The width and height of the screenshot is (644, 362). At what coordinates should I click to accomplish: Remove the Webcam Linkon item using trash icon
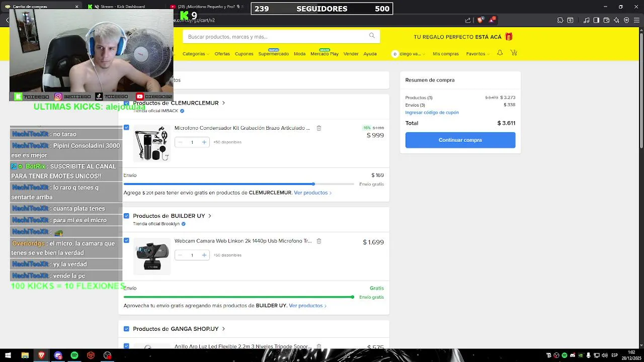click(319, 241)
